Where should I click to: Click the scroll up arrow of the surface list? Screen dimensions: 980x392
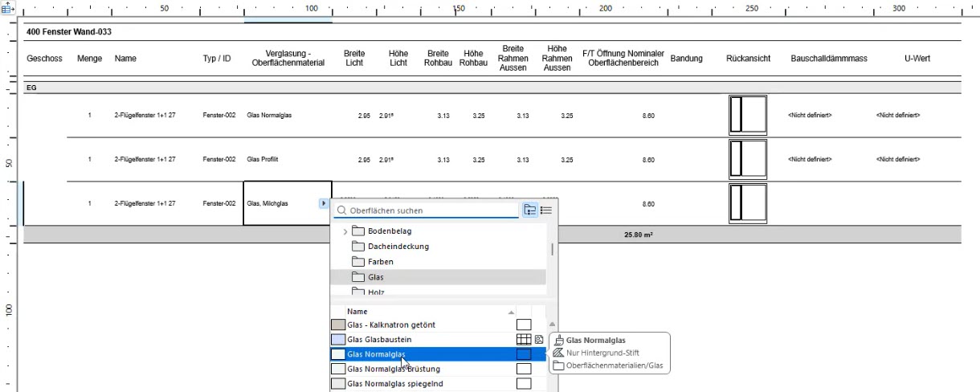552,324
